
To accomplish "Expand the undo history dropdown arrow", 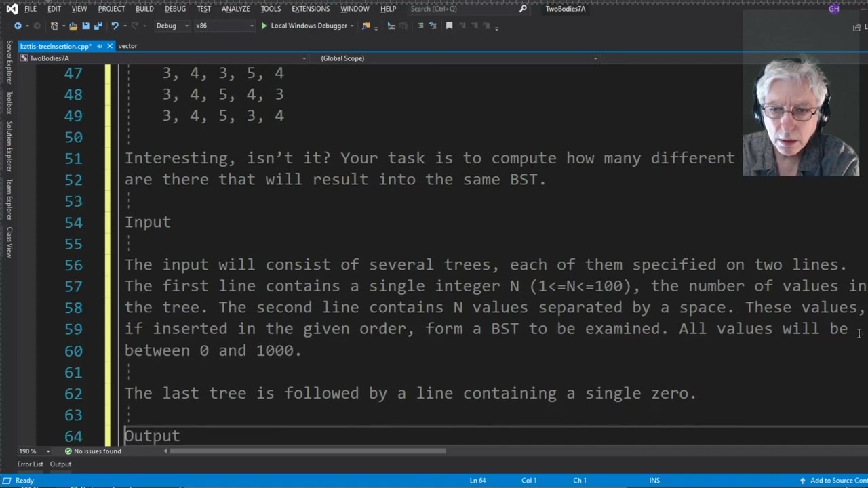I will [x=124, y=26].
